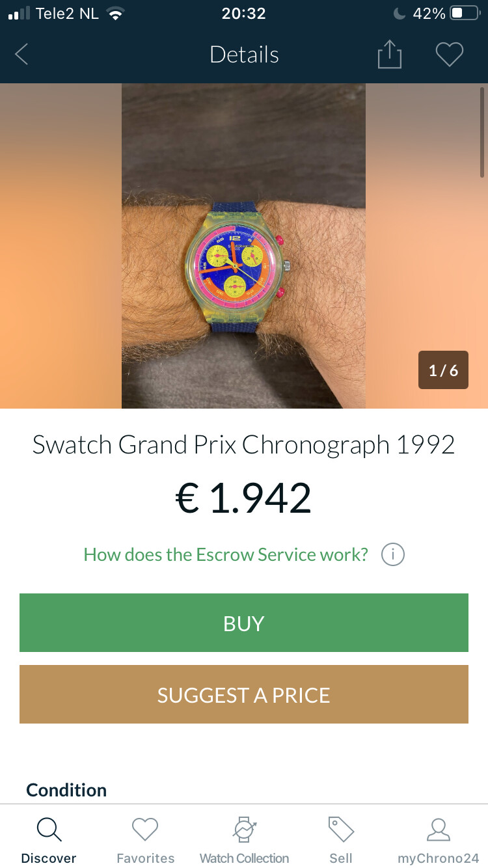Viewport: 488px width, 868px height.
Task: Tap SUGGEST A PRICE button
Action: click(244, 694)
